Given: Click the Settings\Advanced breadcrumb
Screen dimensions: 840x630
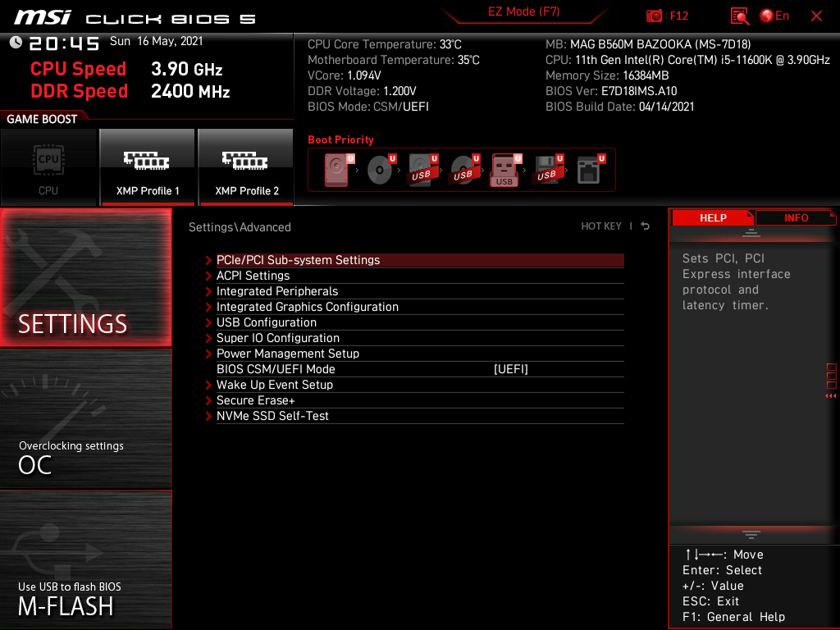Looking at the screenshot, I should (240, 227).
